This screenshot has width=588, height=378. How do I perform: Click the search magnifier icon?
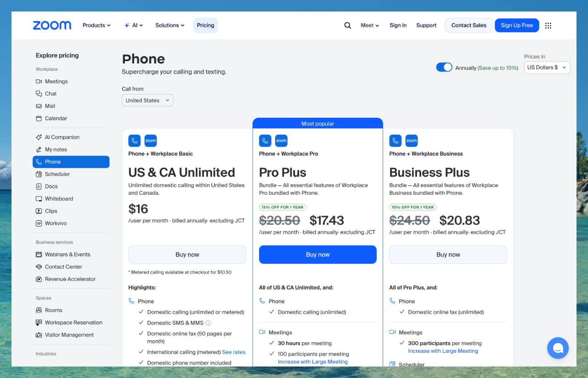(348, 25)
